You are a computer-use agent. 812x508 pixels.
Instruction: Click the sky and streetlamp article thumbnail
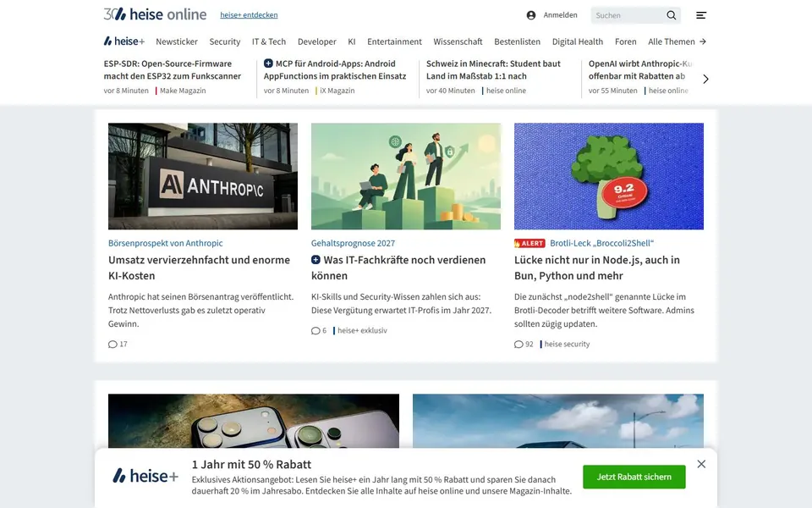pyautogui.click(x=558, y=421)
